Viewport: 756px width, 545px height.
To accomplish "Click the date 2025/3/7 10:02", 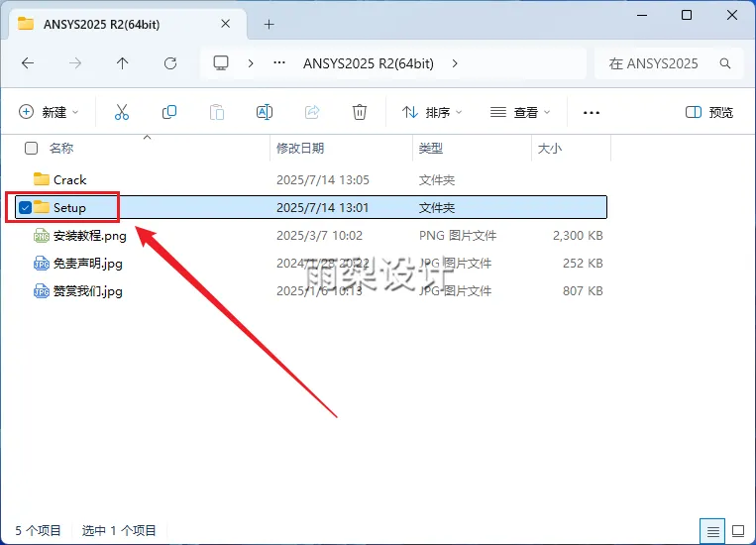I will pos(319,236).
